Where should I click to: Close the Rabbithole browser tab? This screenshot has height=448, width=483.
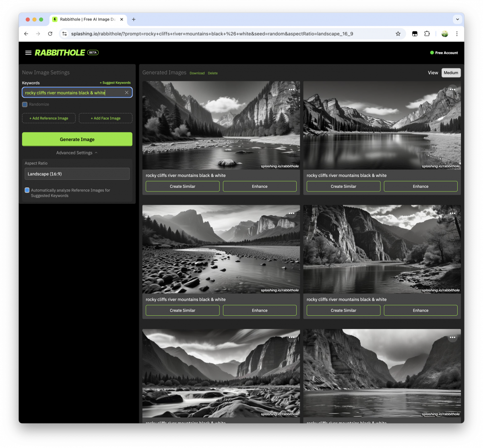[x=122, y=19]
